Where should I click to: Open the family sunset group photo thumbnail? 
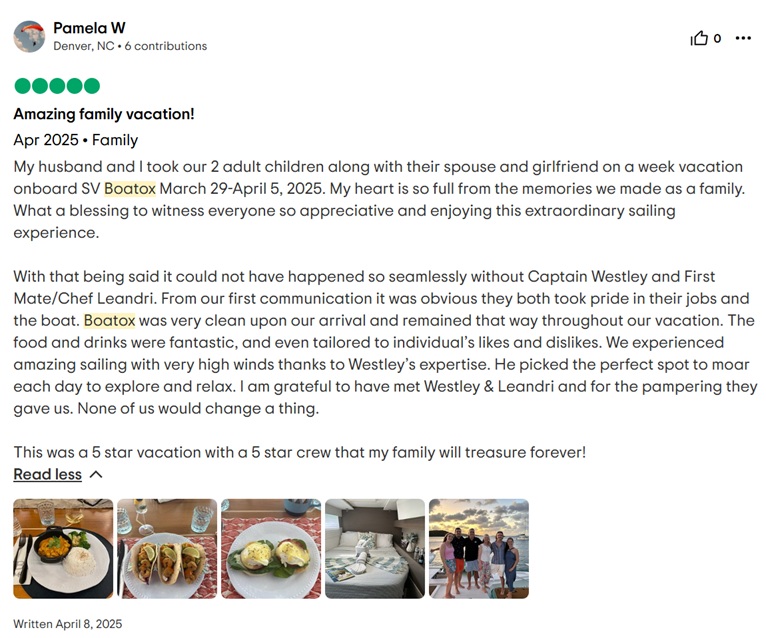coord(479,549)
